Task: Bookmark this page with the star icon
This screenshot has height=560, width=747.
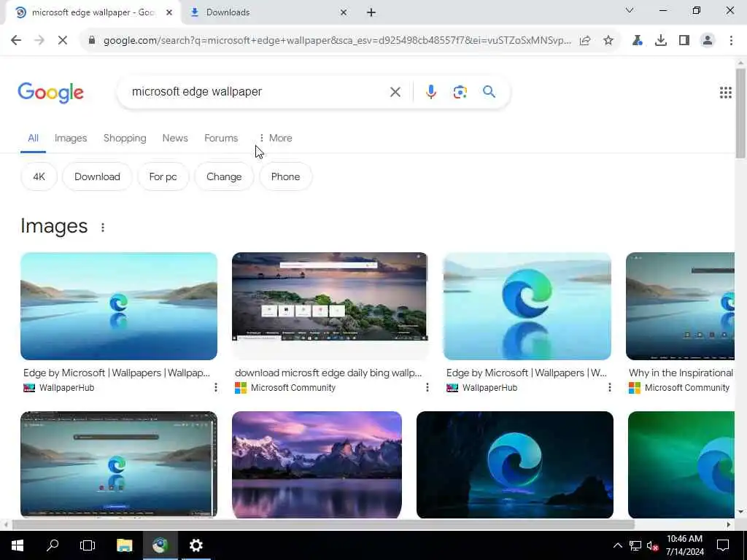Action: click(608, 41)
